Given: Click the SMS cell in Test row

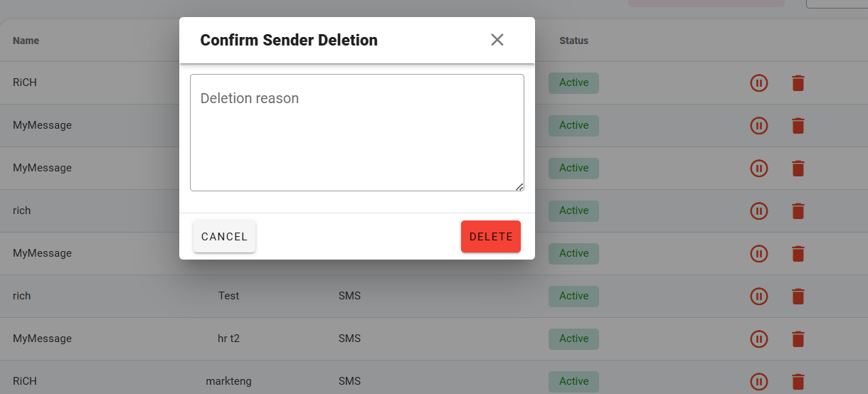Looking at the screenshot, I should (x=349, y=296).
